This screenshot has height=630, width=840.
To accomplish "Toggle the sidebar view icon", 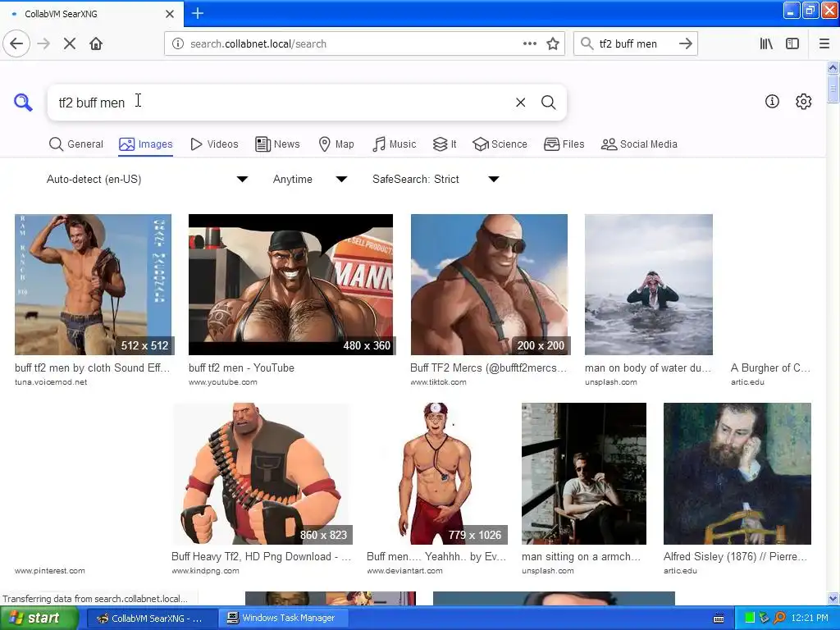I will [792, 44].
